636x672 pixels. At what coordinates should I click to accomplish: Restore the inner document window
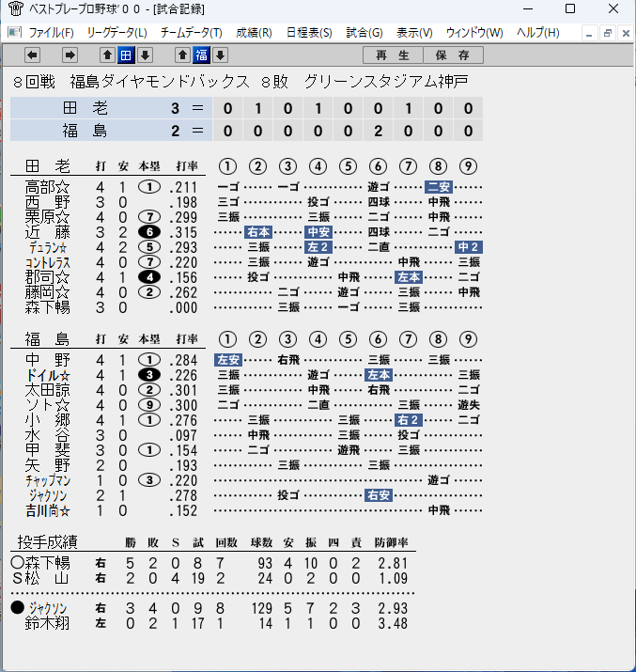click(x=607, y=33)
